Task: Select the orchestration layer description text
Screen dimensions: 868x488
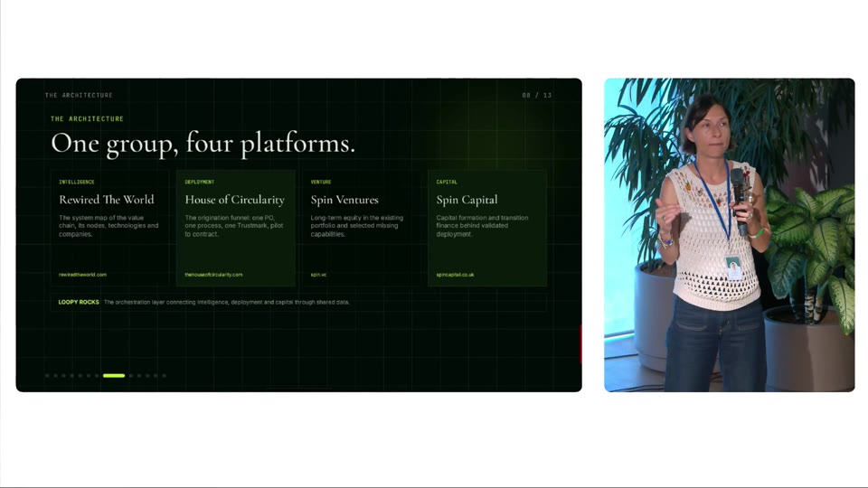Action: tap(226, 302)
